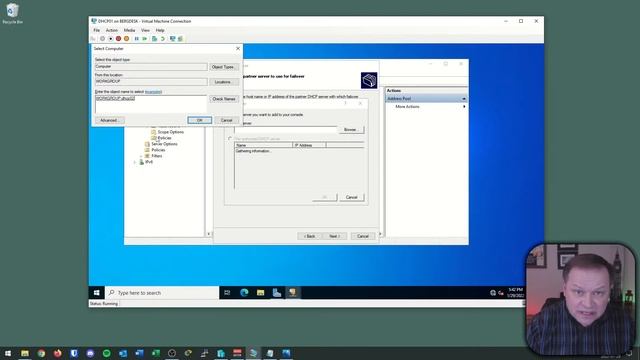
Task: Click the Locations button
Action: 224,82
